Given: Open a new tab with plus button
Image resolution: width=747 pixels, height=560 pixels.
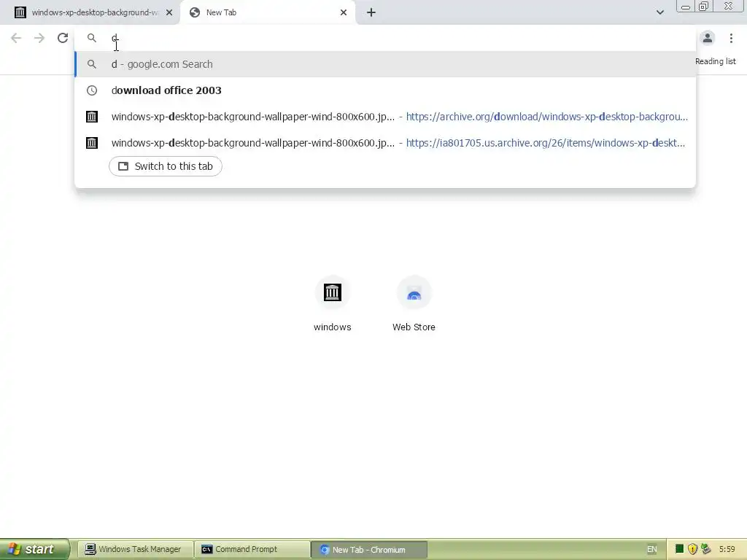Looking at the screenshot, I should tap(371, 12).
